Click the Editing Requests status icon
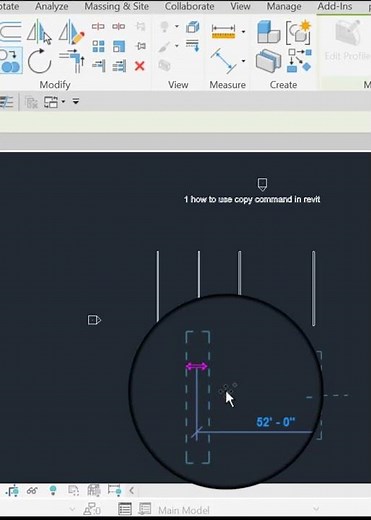 [x=92, y=509]
